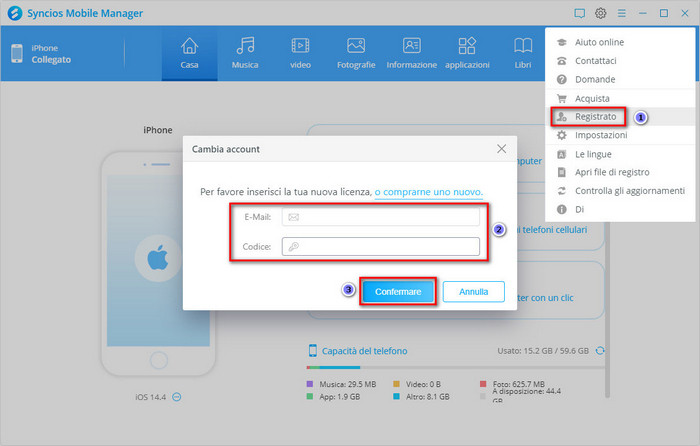Select Contattaci menu entry

[620, 61]
